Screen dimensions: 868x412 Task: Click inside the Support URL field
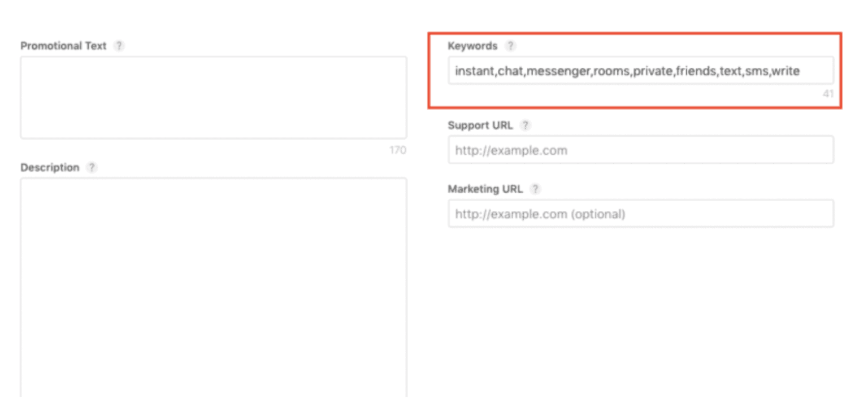(640, 150)
